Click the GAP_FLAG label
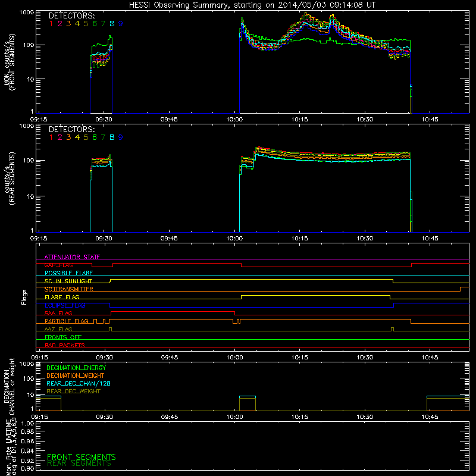 tap(58, 265)
